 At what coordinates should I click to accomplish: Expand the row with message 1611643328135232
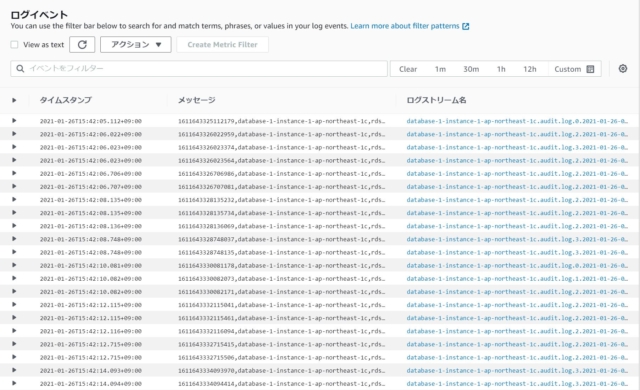(x=14, y=199)
